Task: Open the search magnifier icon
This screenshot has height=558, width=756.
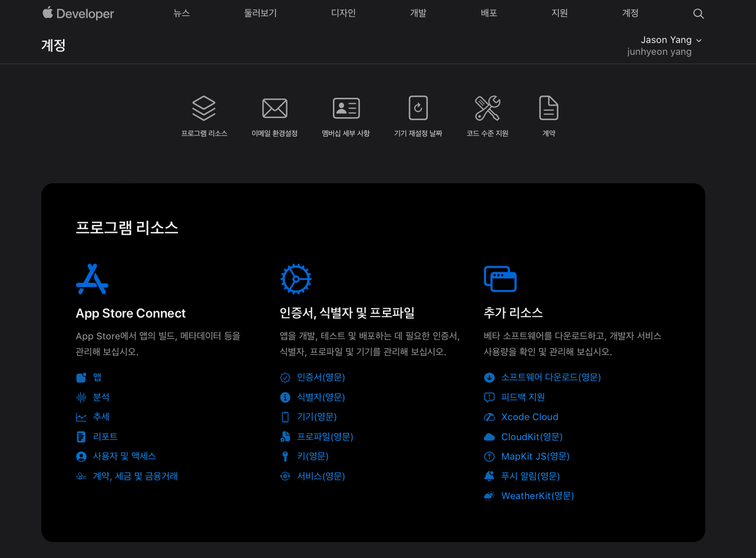Action: pyautogui.click(x=698, y=14)
